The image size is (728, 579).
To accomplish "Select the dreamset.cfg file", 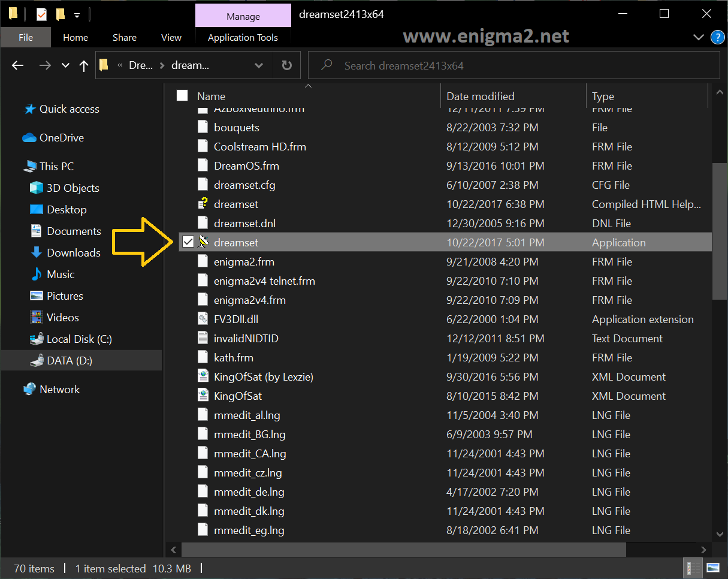I will pos(244,185).
